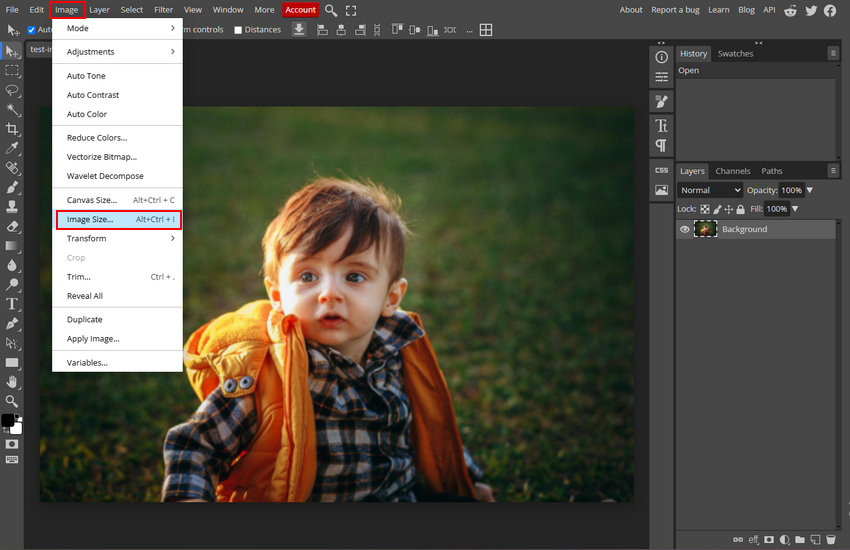Toggle the Auto-Select checkbox
This screenshot has width=850, height=550.
click(31, 30)
